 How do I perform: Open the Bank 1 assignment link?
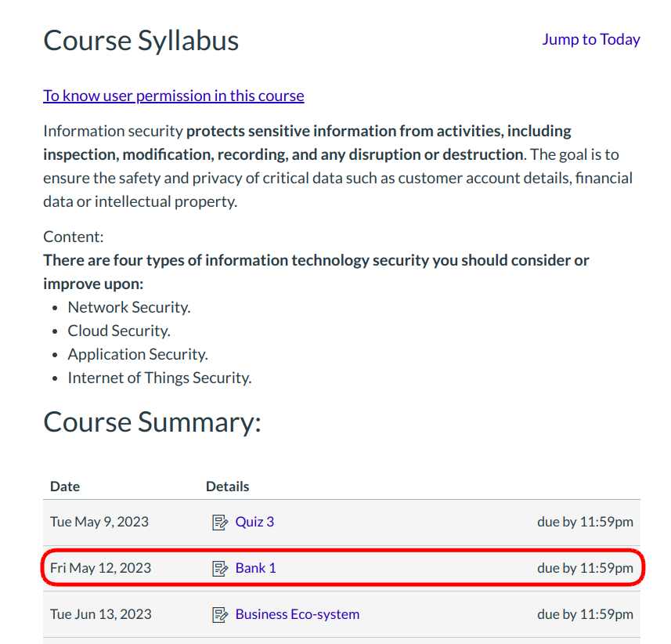255,568
